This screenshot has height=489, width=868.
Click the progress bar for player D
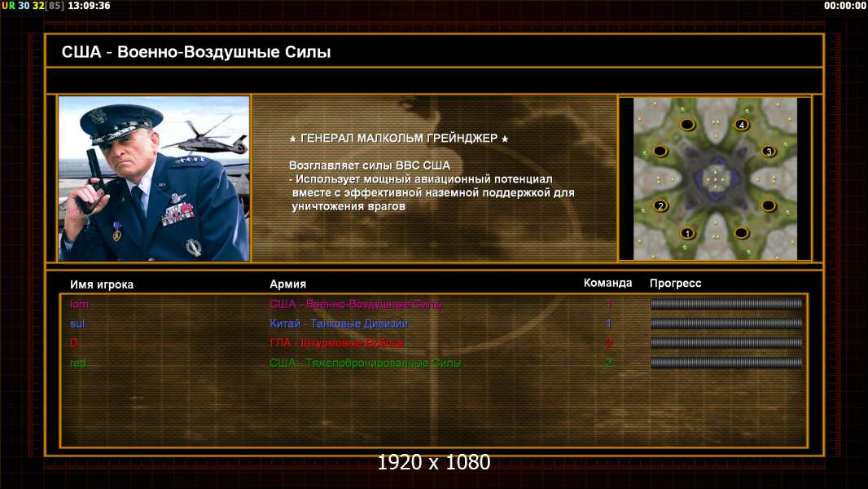pyautogui.click(x=726, y=343)
